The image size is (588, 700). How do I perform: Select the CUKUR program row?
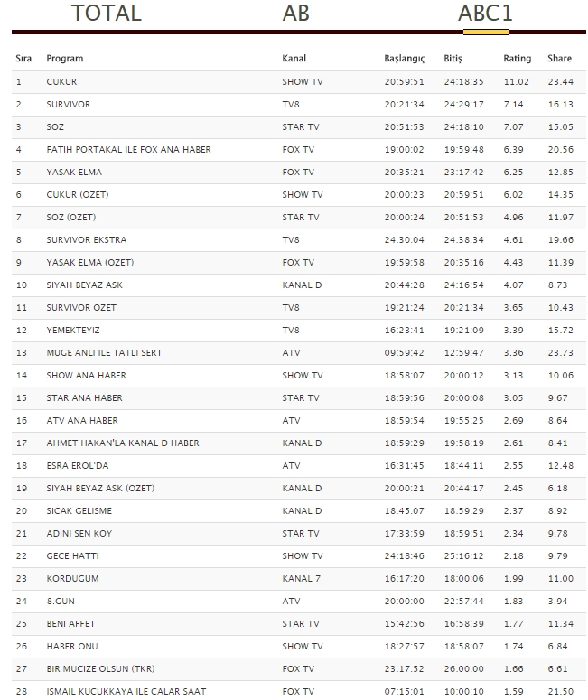299,82
